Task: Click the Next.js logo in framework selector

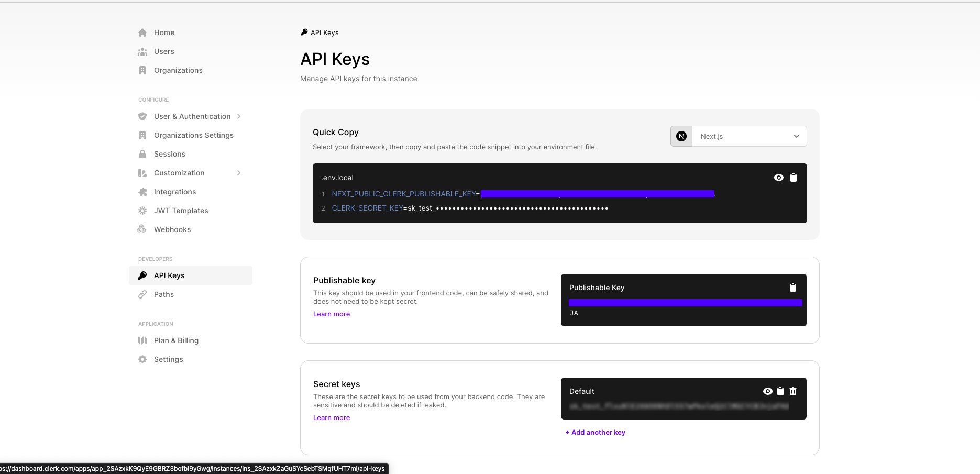Action: (x=681, y=136)
